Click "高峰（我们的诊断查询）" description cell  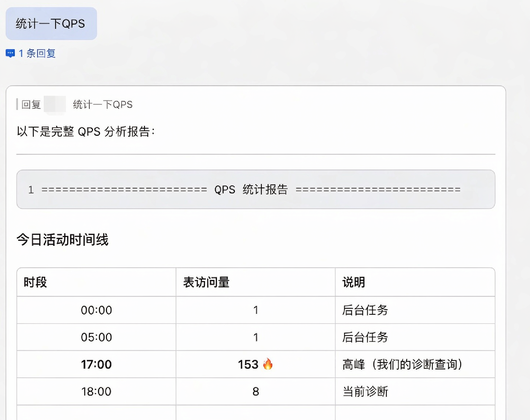(415, 364)
